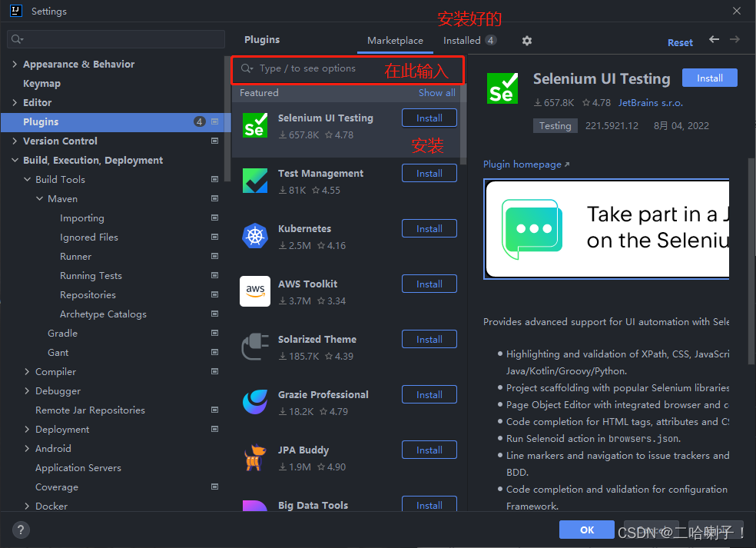Viewport: 756px width, 548px height.
Task: Click the Testing tag label
Action: tap(555, 126)
